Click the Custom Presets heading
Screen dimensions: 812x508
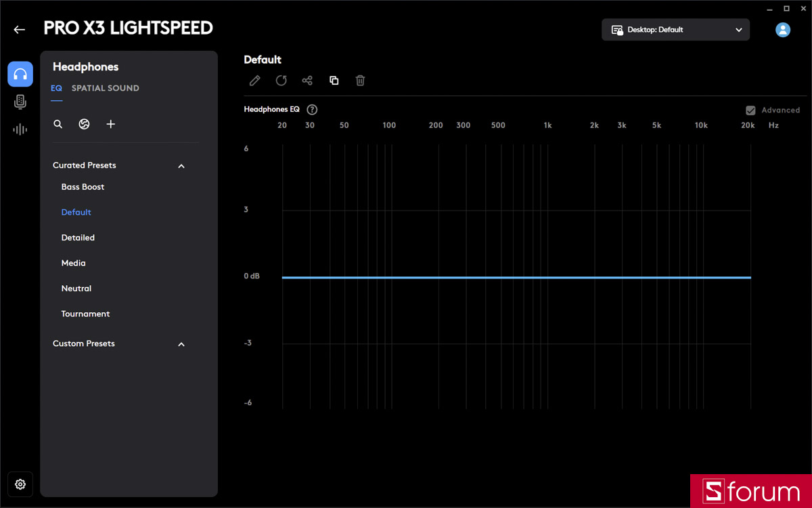click(84, 343)
